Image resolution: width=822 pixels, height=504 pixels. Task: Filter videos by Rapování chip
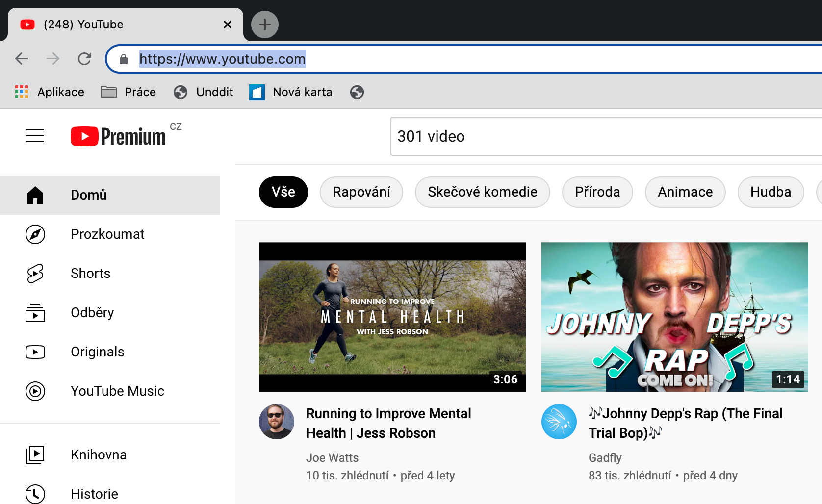coord(361,192)
